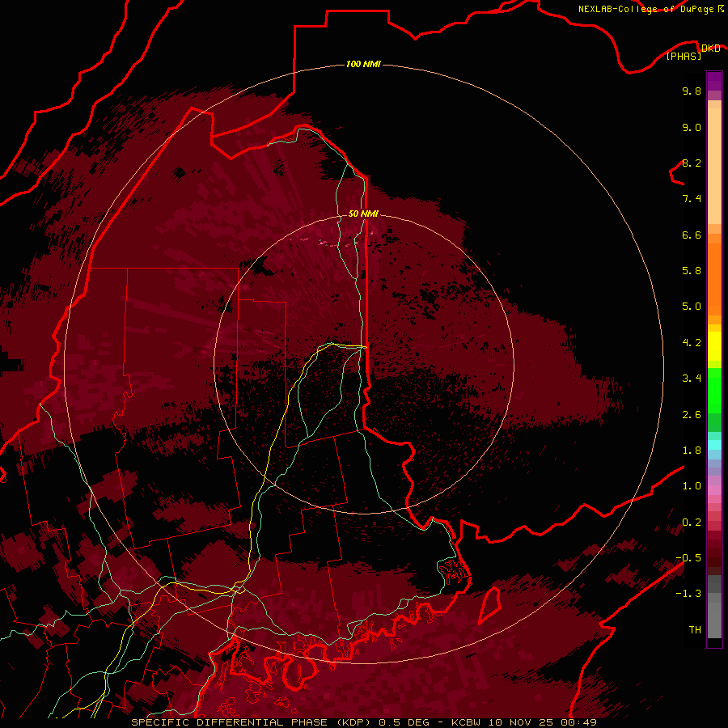Viewport: 728px width, 728px height.
Task: Click the 0.2 color scale label
Action: (x=692, y=523)
